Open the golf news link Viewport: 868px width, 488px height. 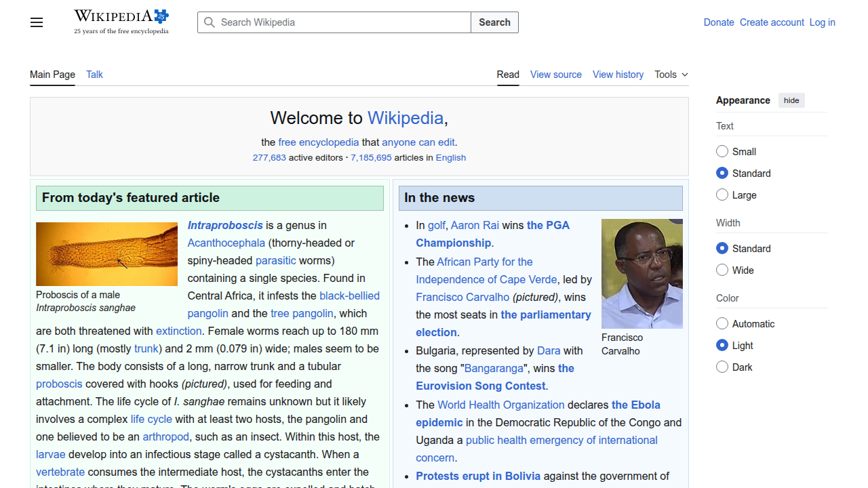click(436, 225)
